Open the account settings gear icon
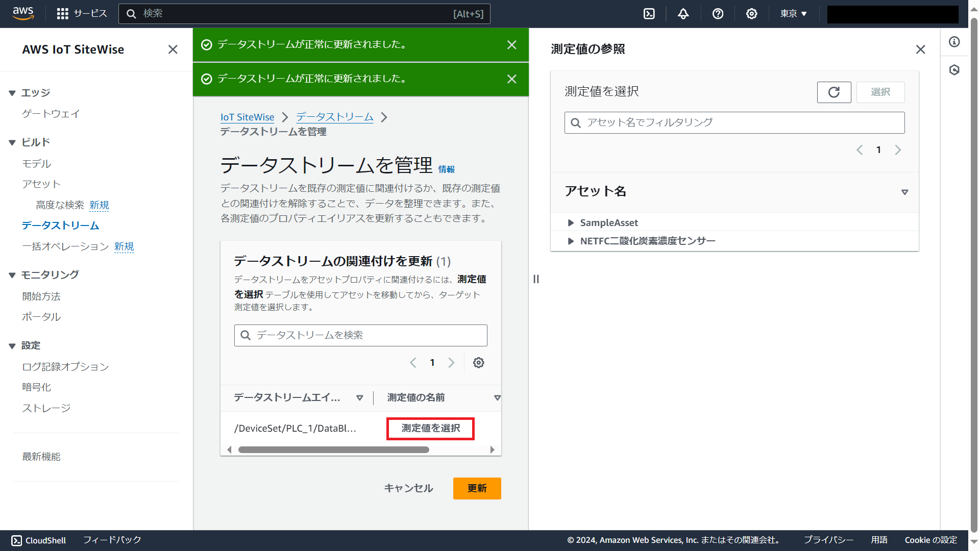980x551 pixels. click(x=751, y=14)
